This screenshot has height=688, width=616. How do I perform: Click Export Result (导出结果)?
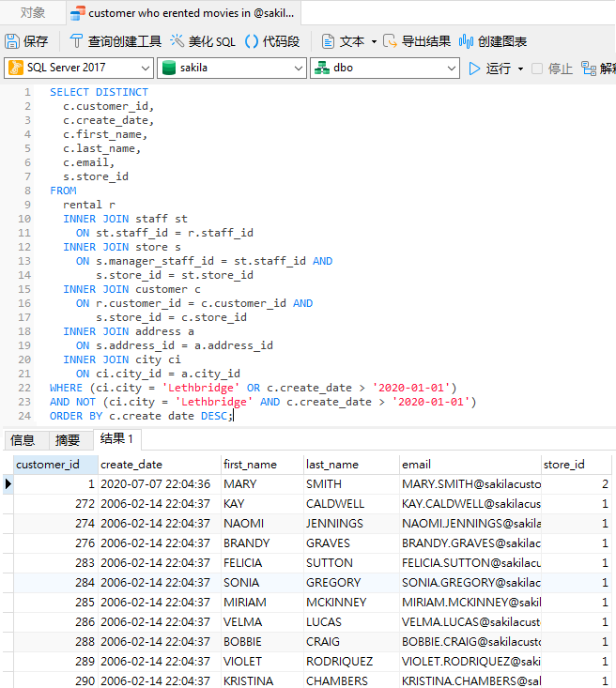point(417,41)
